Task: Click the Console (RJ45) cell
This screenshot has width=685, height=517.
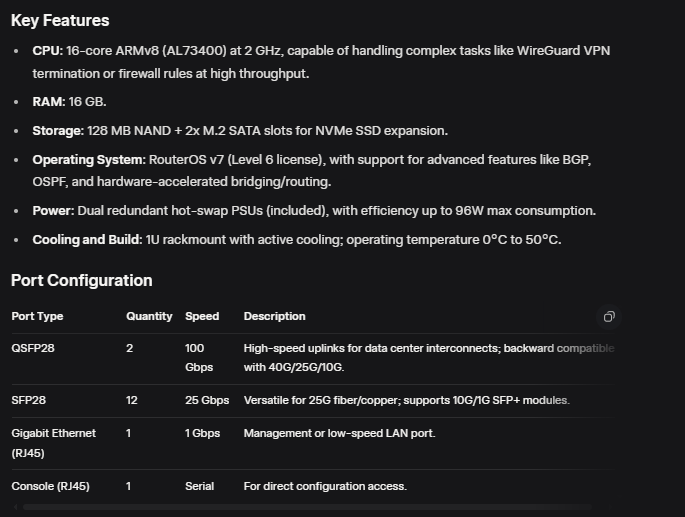Action: [50, 487]
